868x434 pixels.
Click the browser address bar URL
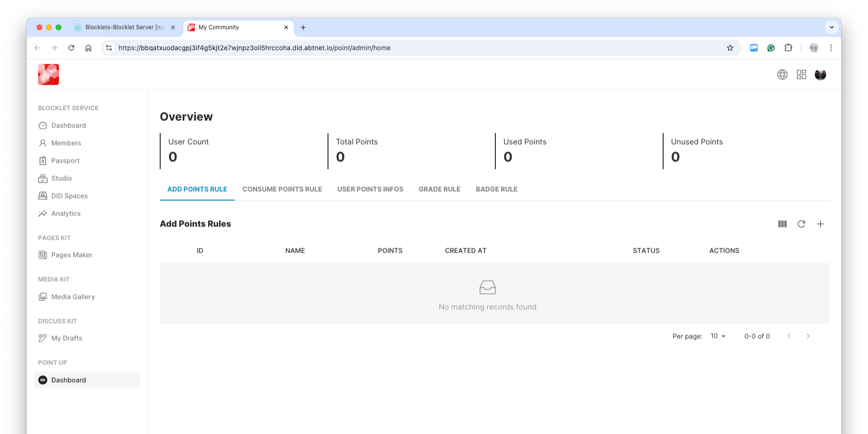coord(254,48)
